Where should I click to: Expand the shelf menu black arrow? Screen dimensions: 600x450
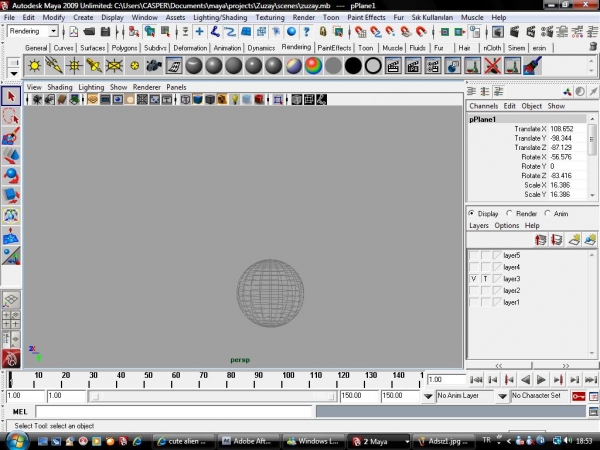[x=14, y=73]
